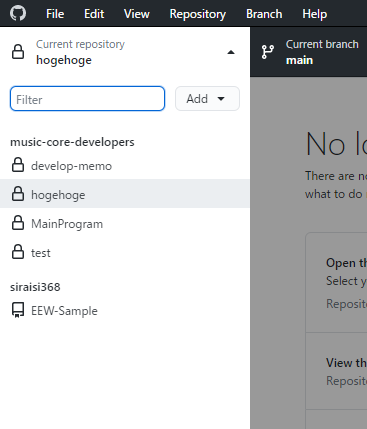Screen dimensions: 367x429
Task: Click the lock icon next to MainProgram
Action: [18, 223]
